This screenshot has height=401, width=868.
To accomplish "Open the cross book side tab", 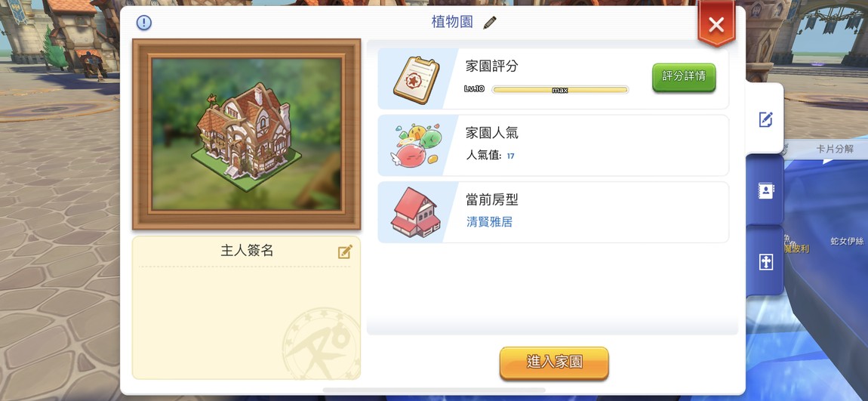I will 765,262.
